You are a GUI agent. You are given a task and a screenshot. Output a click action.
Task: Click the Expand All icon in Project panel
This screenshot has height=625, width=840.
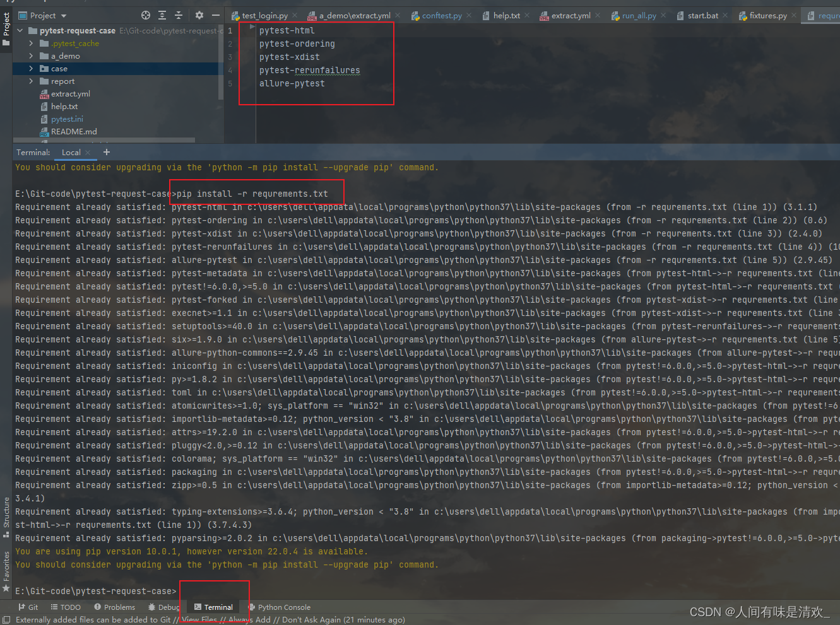(x=162, y=15)
